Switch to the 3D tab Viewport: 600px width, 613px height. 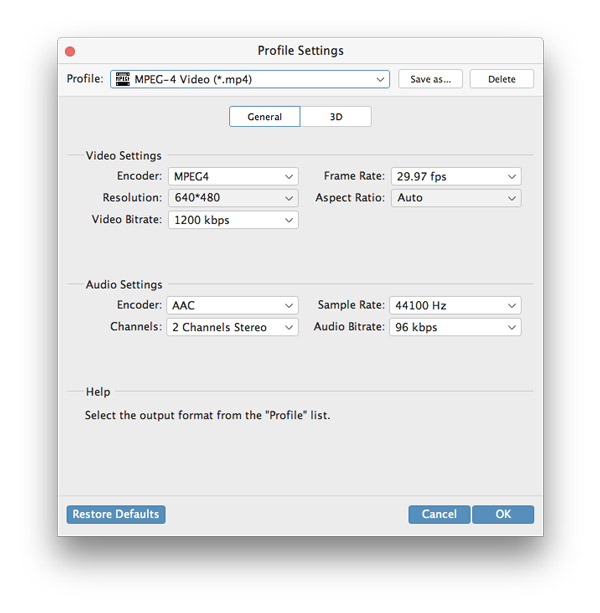[336, 117]
